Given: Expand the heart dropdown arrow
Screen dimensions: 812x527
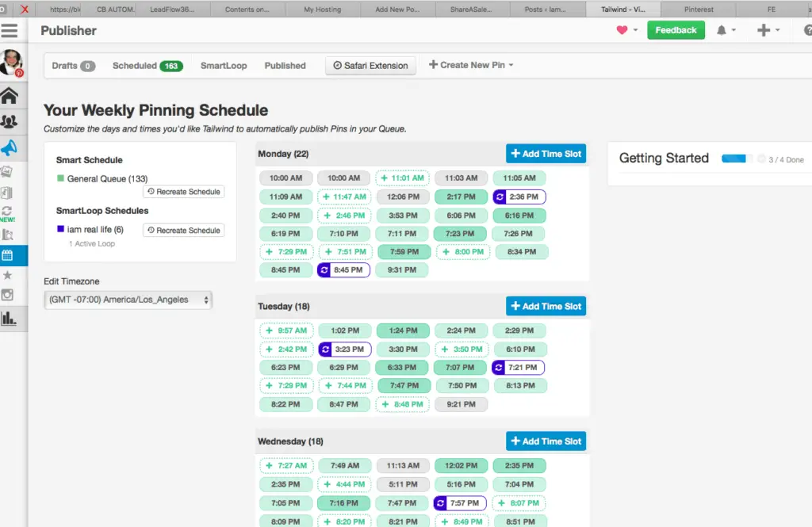Looking at the screenshot, I should 635,30.
